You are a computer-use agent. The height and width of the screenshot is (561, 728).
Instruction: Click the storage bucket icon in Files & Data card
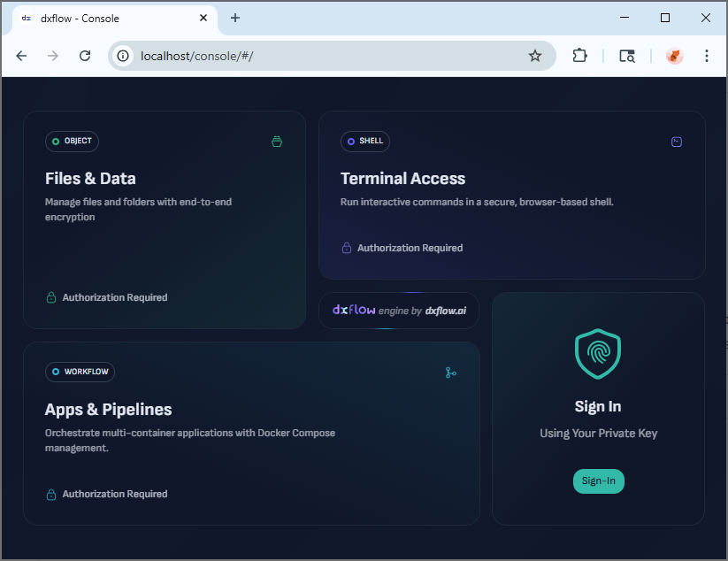(x=277, y=142)
